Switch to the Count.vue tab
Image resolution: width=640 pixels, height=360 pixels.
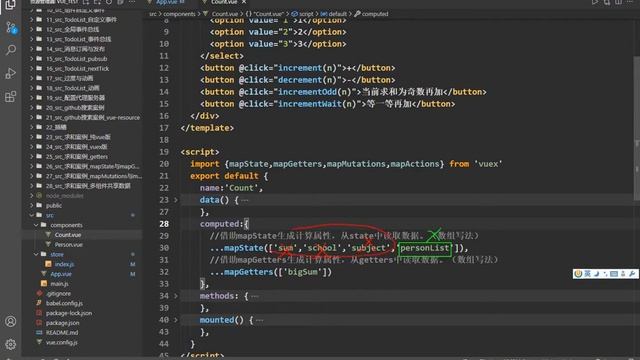coord(224,2)
